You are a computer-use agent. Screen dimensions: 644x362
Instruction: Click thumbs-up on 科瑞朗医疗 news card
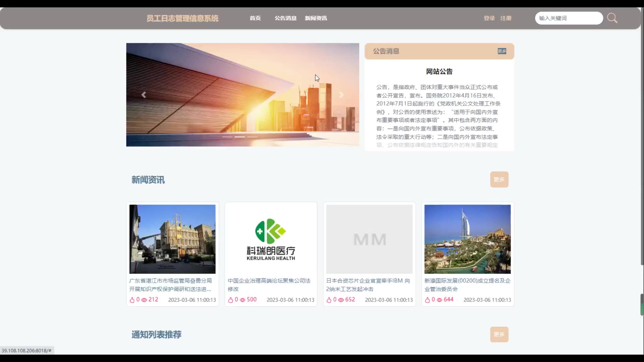click(x=230, y=300)
